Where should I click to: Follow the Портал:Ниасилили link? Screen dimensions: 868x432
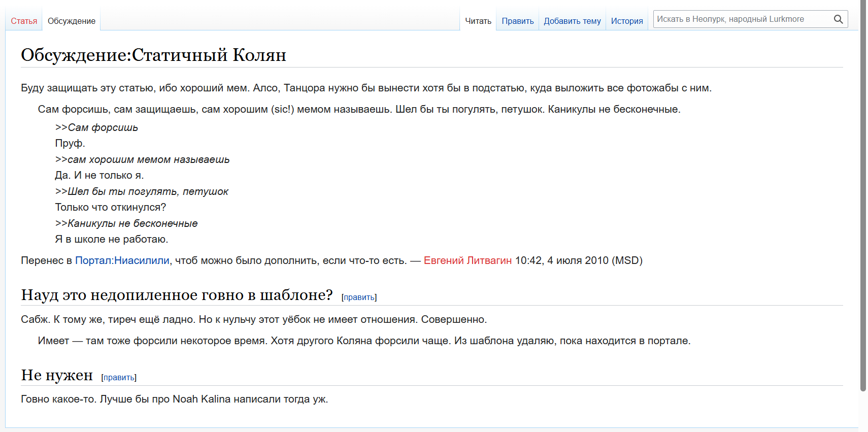122,260
